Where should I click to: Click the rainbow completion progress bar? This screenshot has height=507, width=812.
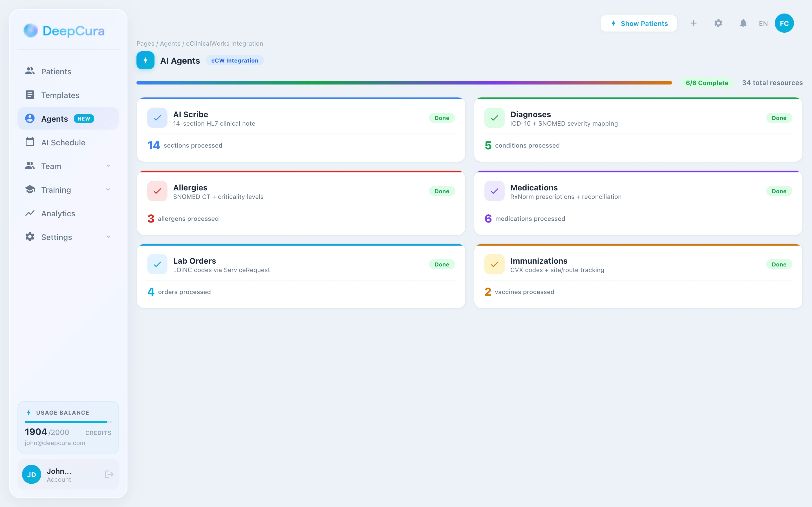(404, 83)
